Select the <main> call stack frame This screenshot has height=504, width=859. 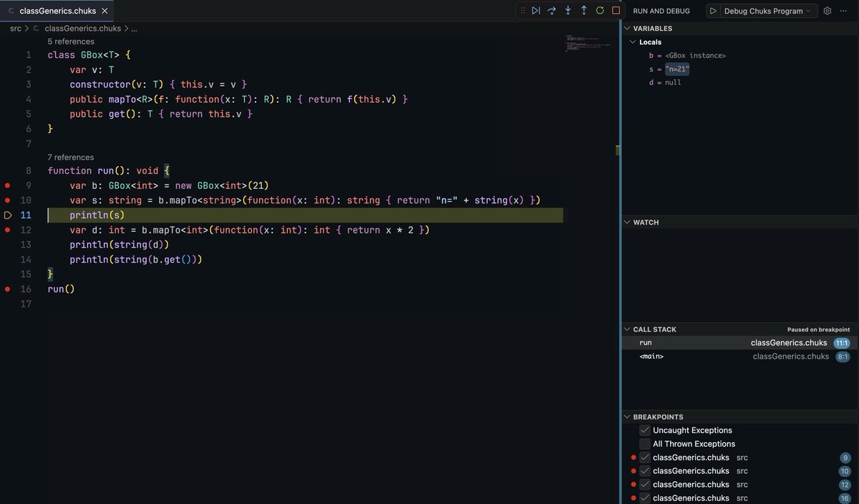coord(740,357)
